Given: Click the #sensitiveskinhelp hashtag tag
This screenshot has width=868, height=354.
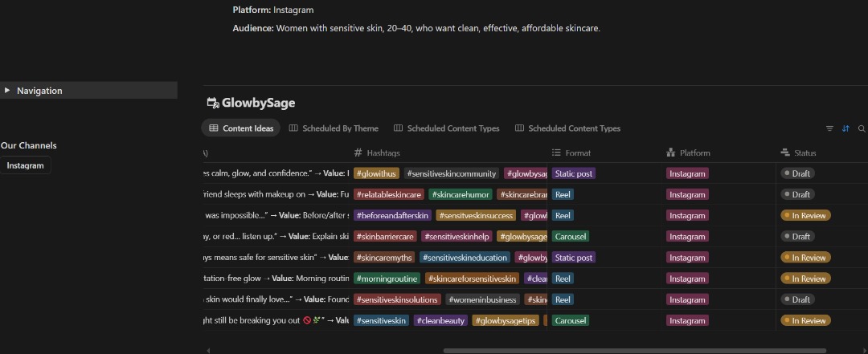Looking at the screenshot, I should tap(457, 237).
